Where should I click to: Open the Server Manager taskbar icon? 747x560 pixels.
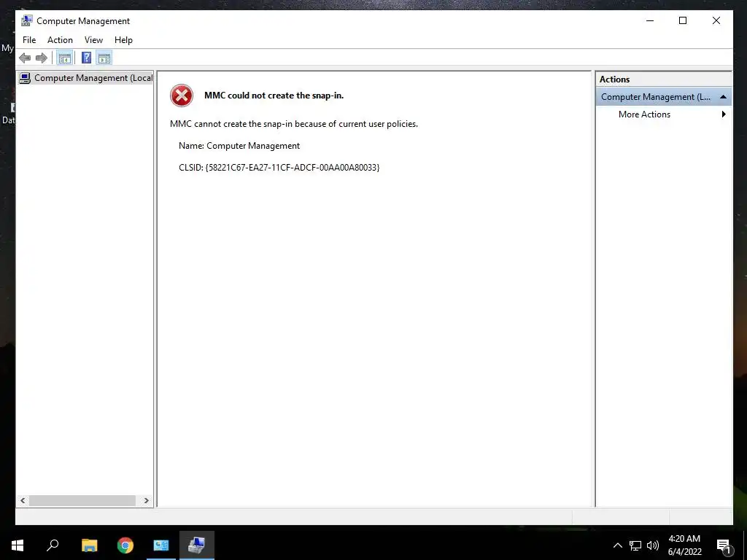(161, 545)
